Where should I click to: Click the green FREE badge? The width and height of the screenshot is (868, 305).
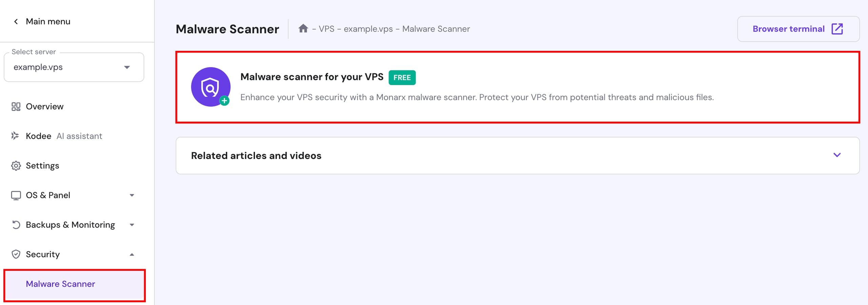pos(402,78)
